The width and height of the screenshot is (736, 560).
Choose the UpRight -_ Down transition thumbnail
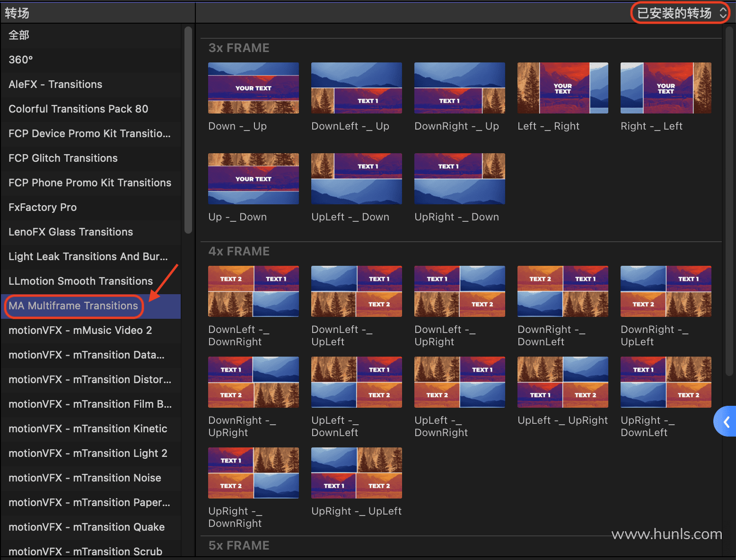coord(459,179)
